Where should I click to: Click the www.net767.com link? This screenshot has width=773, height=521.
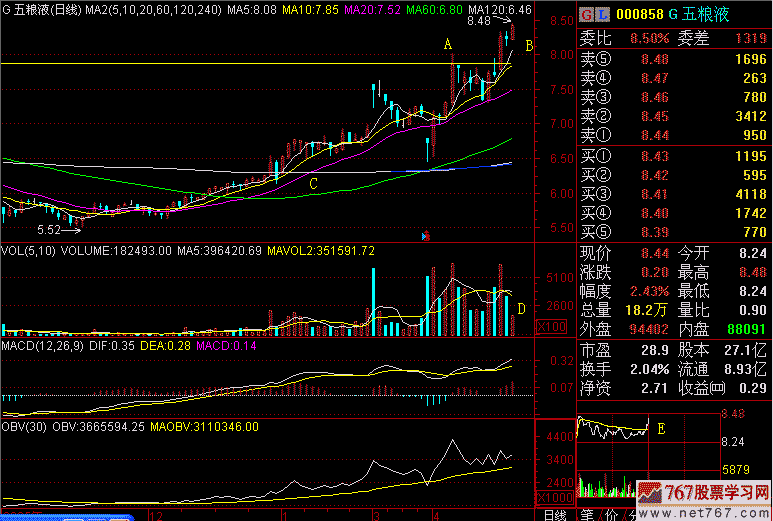click(701, 511)
